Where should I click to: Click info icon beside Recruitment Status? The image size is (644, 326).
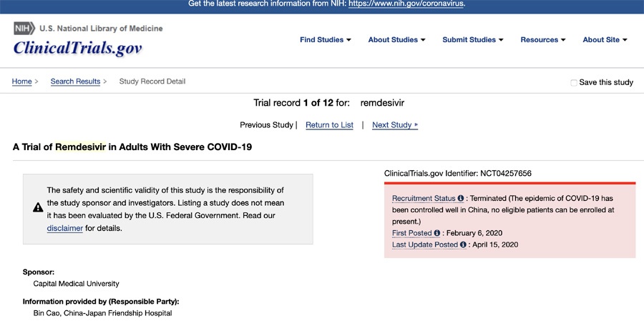tap(461, 199)
